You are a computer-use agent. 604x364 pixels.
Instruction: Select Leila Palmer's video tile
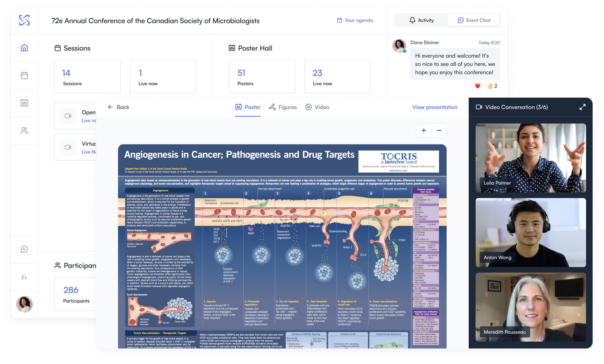[531, 158]
